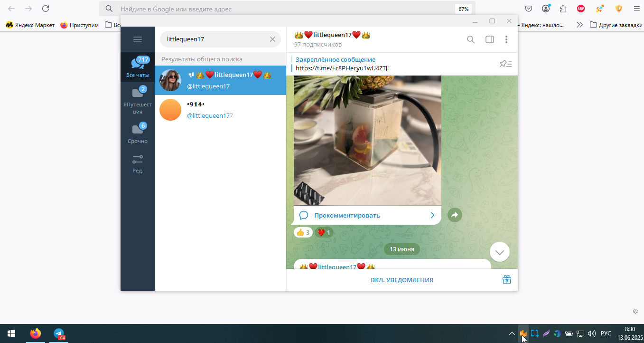Open the screen snipping tray icon
This screenshot has width=644, height=343.
pos(534,333)
